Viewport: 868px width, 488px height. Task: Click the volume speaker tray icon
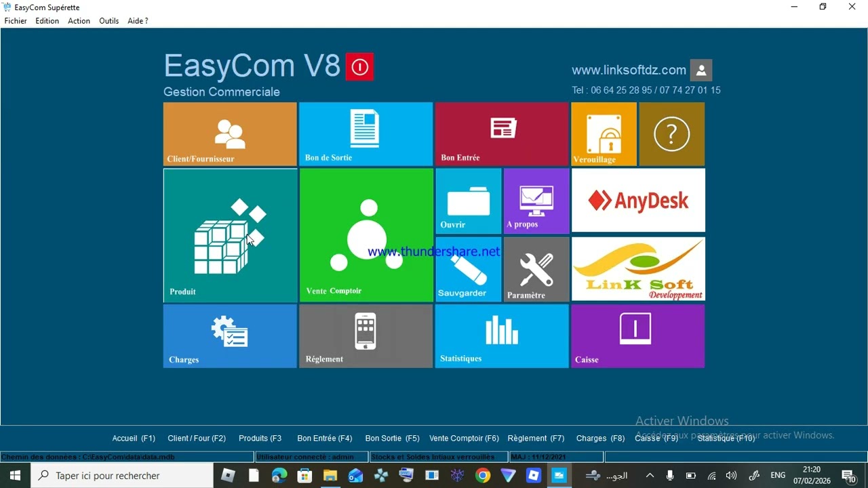pyautogui.click(x=731, y=476)
